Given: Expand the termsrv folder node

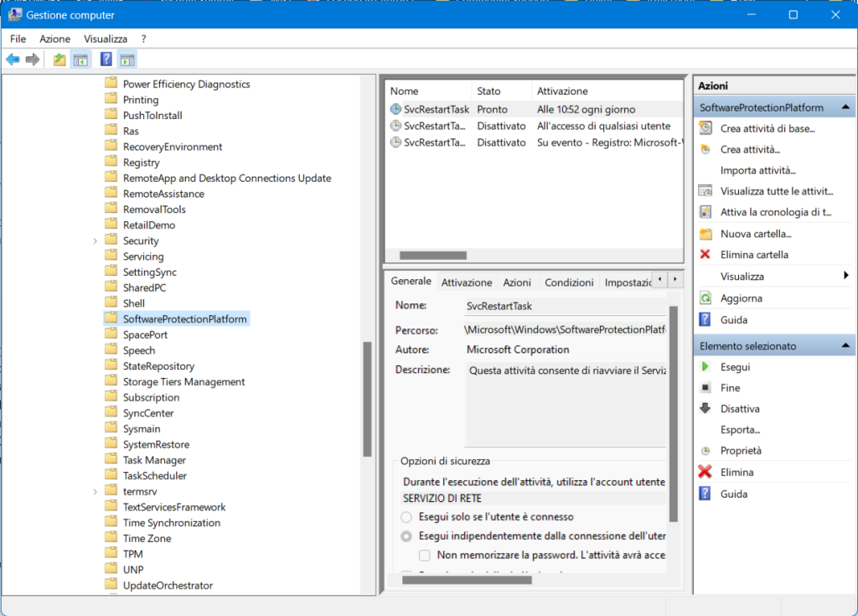Looking at the screenshot, I should click(x=96, y=492).
